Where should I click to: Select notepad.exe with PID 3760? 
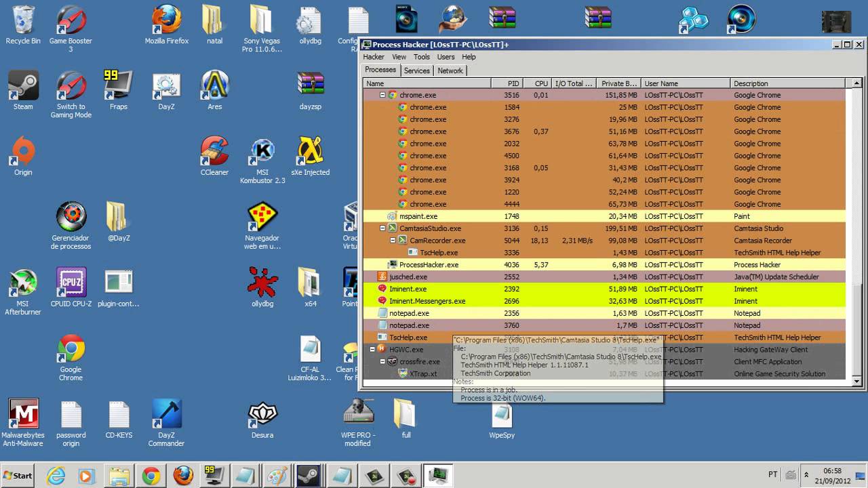click(x=604, y=325)
